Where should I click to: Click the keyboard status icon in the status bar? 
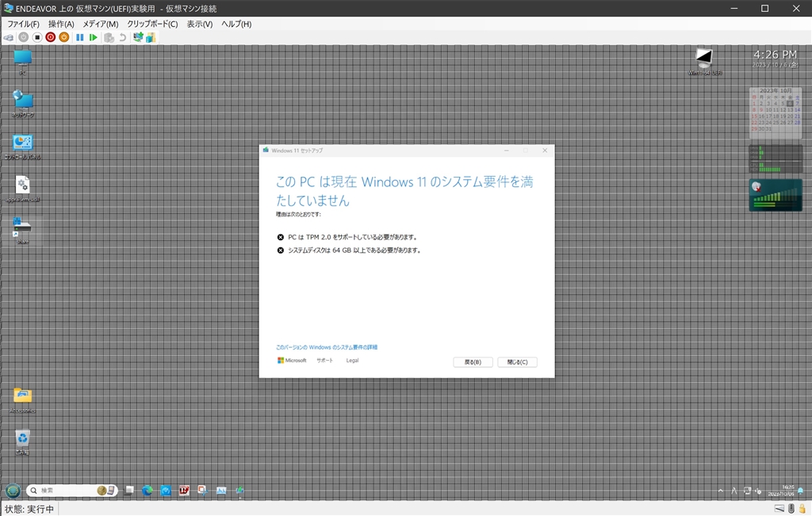point(779,509)
